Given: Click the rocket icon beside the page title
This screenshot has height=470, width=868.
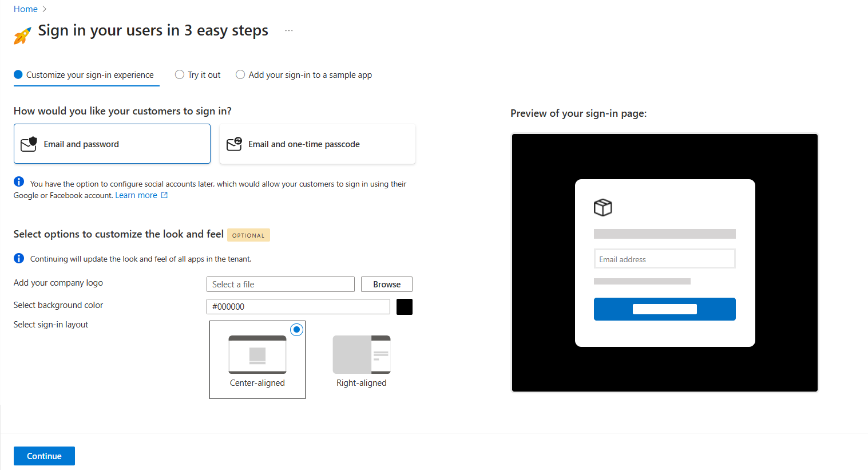Looking at the screenshot, I should (22, 33).
